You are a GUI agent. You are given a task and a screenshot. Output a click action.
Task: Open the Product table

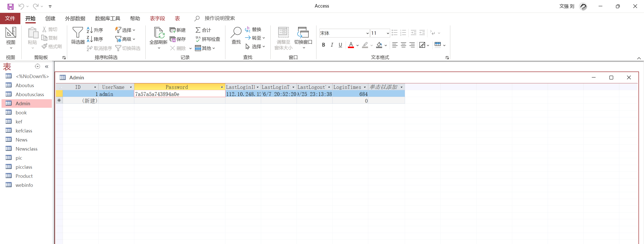coord(24,176)
